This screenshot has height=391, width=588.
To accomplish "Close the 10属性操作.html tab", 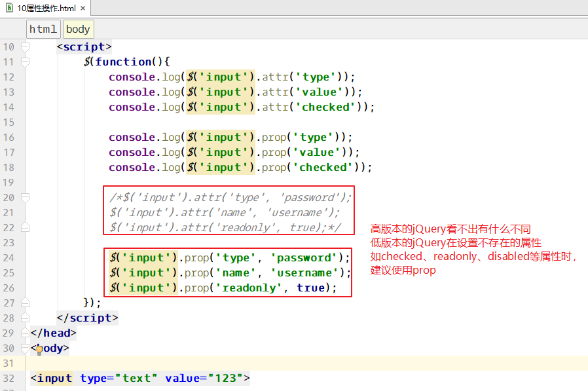I will (x=83, y=9).
